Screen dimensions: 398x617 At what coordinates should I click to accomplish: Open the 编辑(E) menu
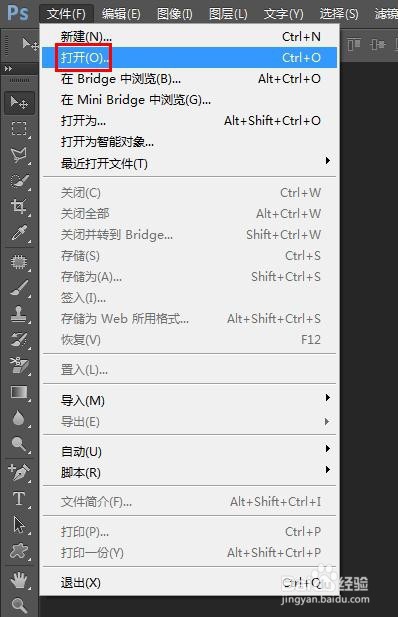pyautogui.click(x=121, y=14)
